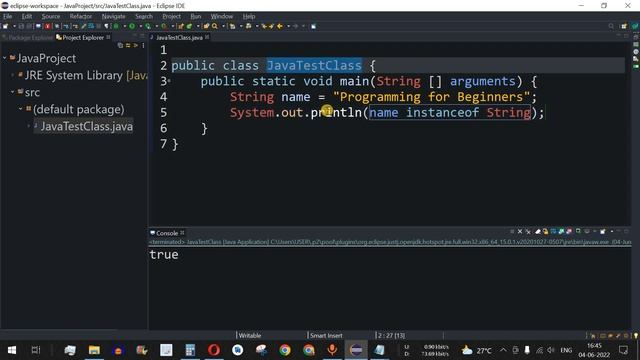Open File Explorer from the taskbar
Image resolution: width=640 pixels, height=360 pixels.
click(x=94, y=350)
